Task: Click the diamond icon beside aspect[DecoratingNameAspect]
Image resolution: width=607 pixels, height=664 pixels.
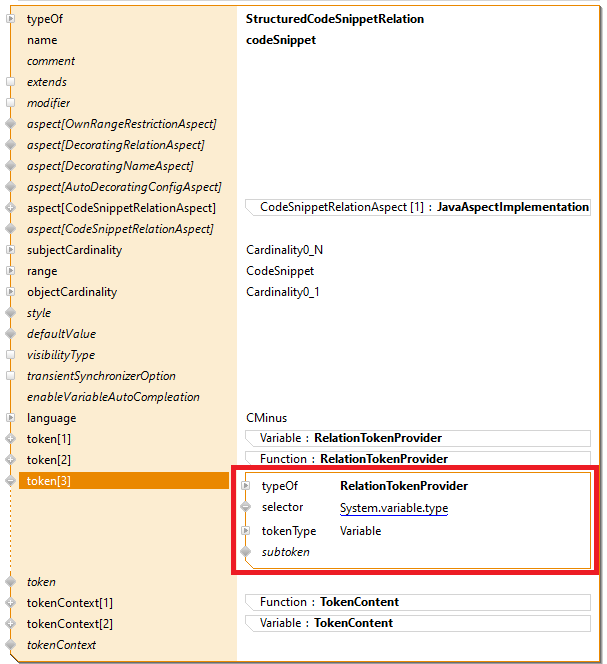Action: (x=11, y=166)
